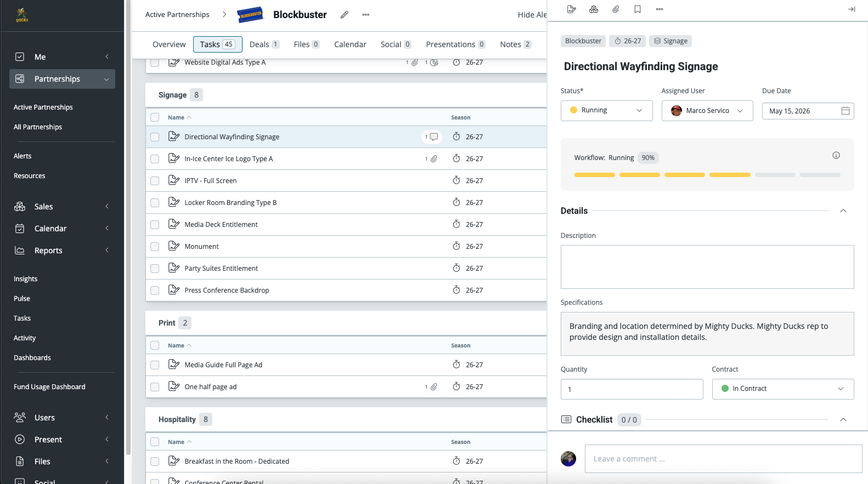Viewport: 868px width, 484px height.
Task: Click the Signage tag chip in detail panel
Action: 670,41
